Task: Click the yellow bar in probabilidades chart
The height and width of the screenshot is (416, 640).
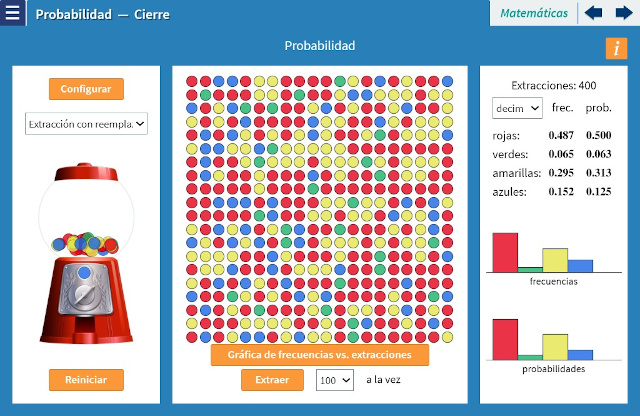Action: [555, 346]
